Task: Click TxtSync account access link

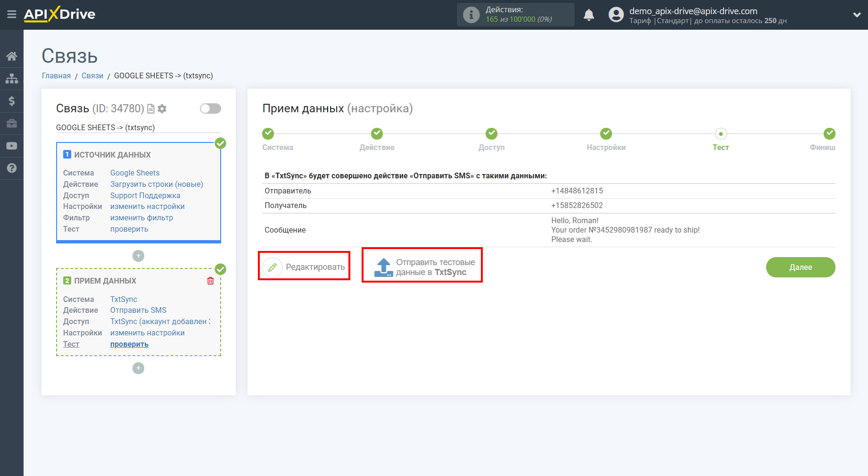Action: (160, 321)
